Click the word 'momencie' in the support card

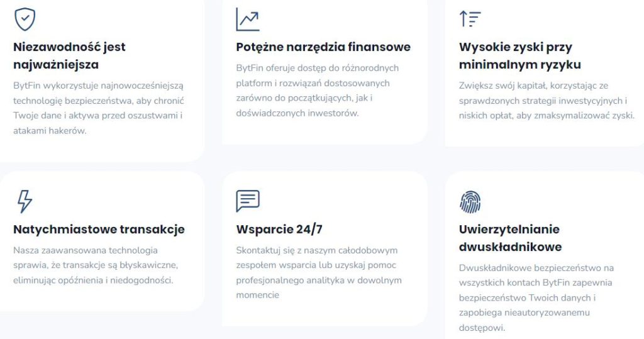[257, 295]
